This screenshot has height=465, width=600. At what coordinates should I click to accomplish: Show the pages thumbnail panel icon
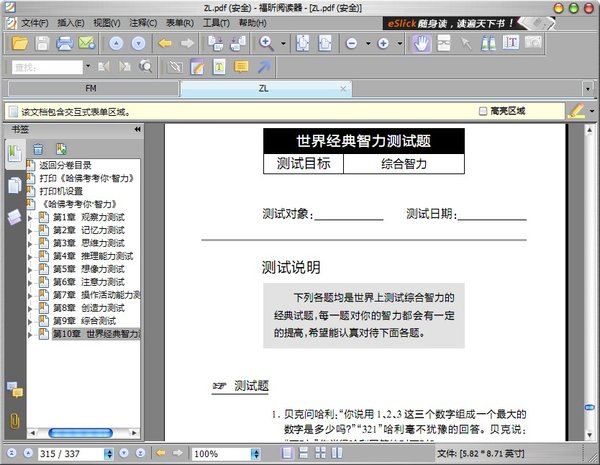(x=15, y=185)
